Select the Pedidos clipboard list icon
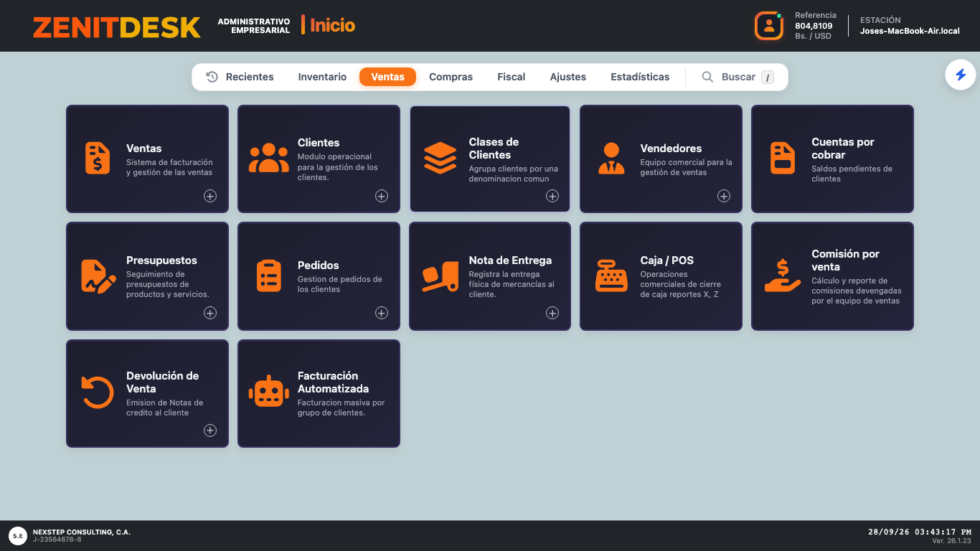 269,276
